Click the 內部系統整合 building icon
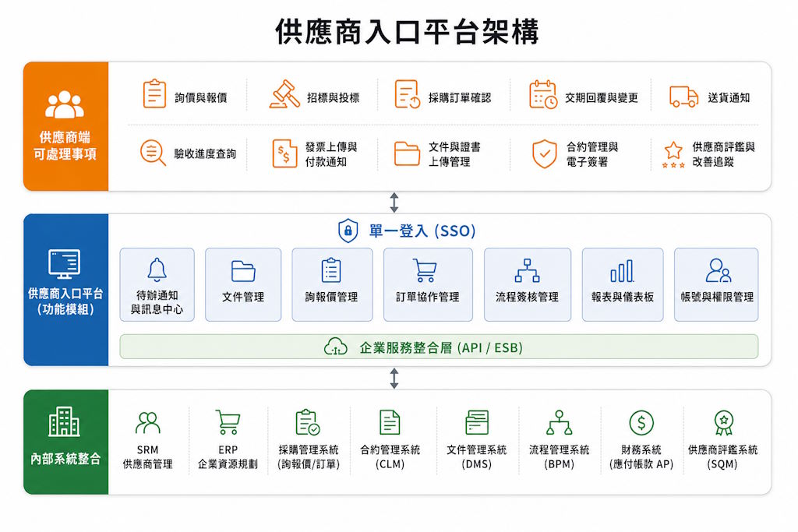798x532 pixels. (x=64, y=421)
